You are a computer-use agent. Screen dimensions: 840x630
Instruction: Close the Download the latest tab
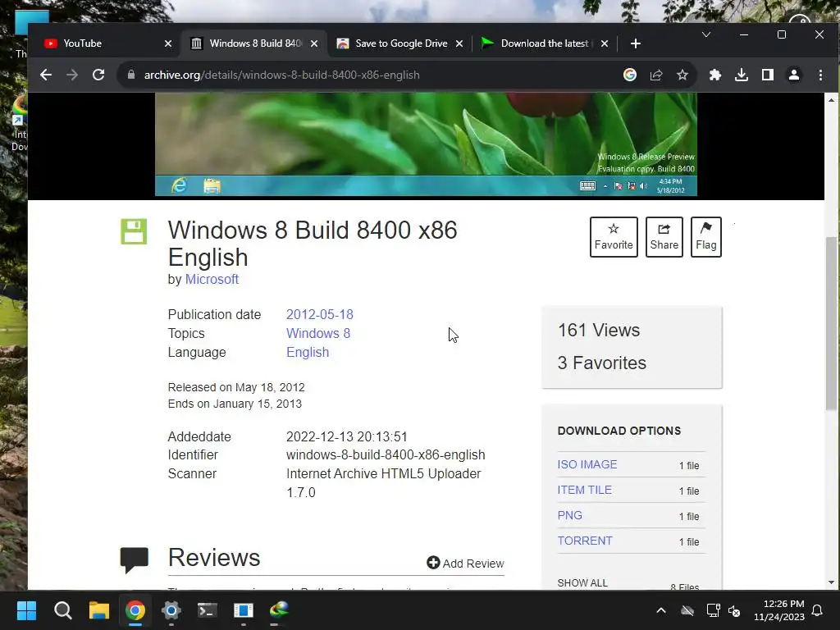pyautogui.click(x=605, y=43)
